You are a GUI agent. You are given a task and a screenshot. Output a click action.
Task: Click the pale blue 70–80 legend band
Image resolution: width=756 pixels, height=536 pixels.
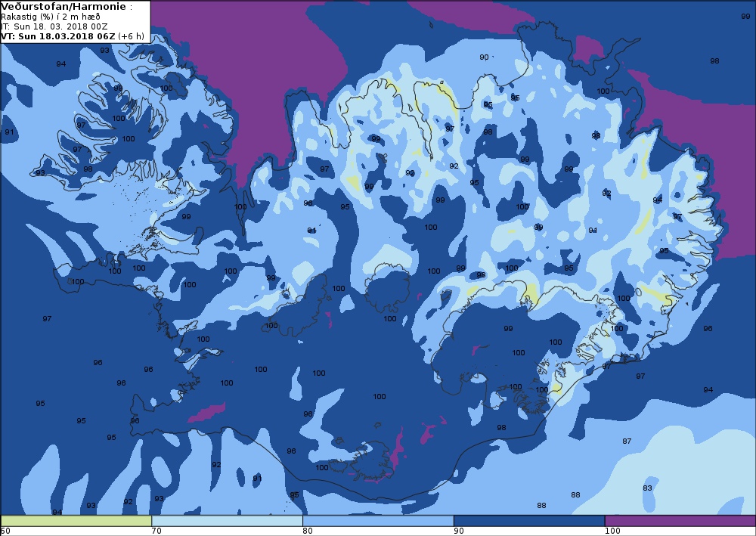(227, 521)
